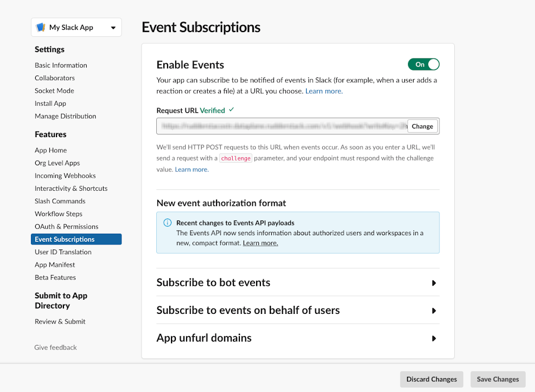Click the Settings sidebar section heading
The width and height of the screenshot is (535, 392).
(x=49, y=49)
